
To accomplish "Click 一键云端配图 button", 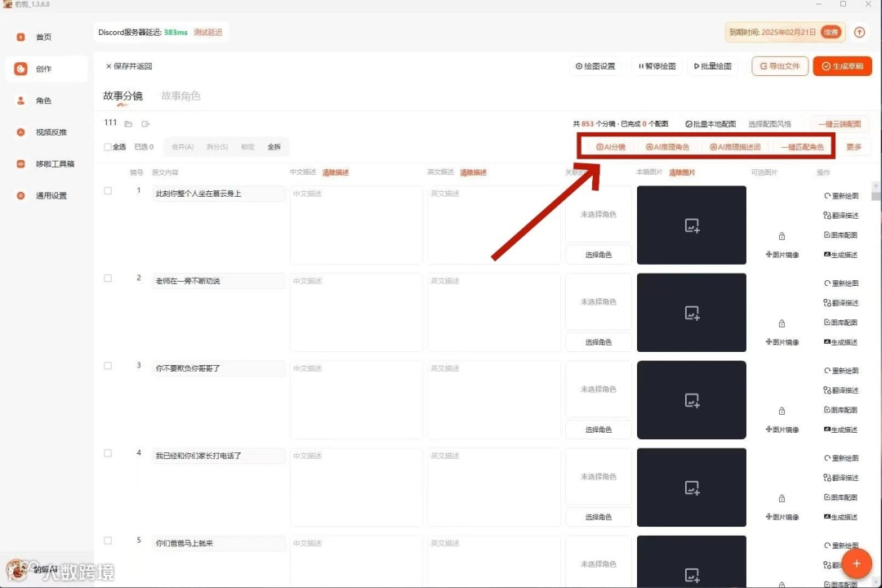I will 840,124.
